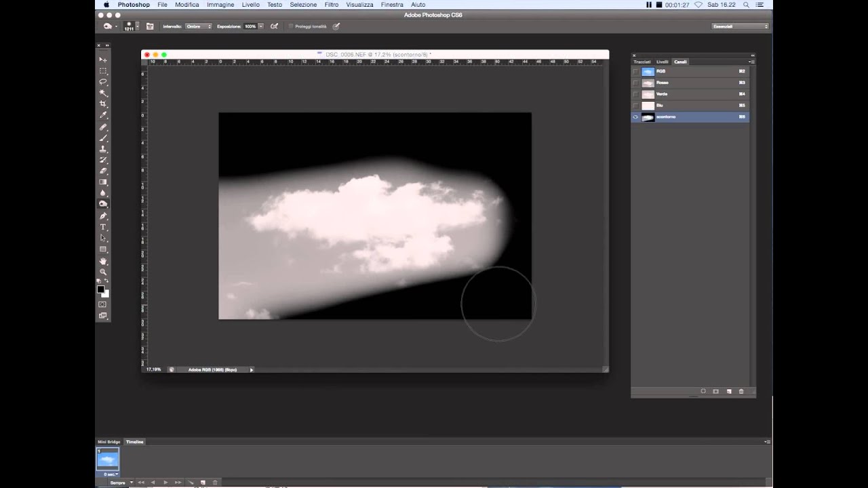Viewport: 868px width, 488px height.
Task: Open the Channels panel menu
Action: point(752,62)
